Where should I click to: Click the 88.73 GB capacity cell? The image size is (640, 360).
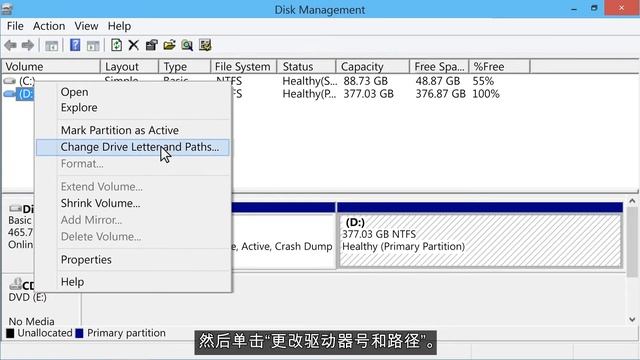click(366, 81)
